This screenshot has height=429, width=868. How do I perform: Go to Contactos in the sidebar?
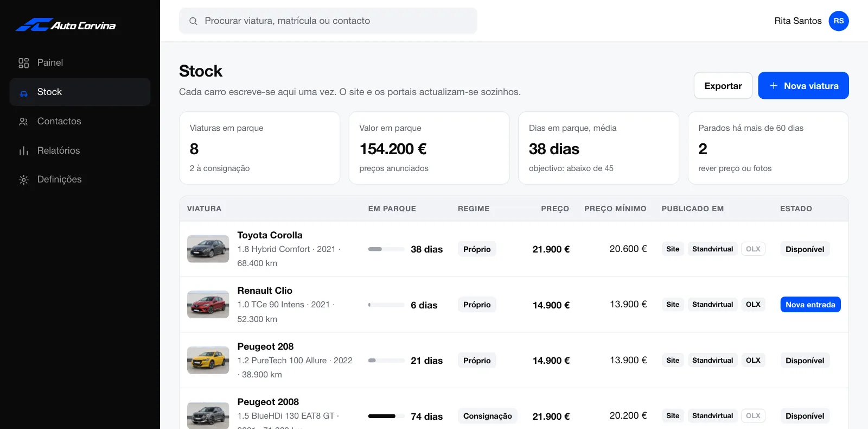click(x=80, y=122)
